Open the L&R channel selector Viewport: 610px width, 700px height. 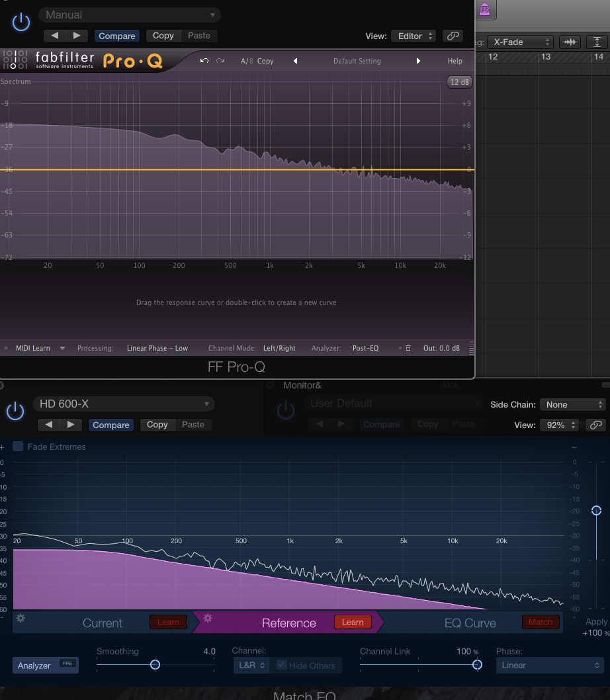251,665
